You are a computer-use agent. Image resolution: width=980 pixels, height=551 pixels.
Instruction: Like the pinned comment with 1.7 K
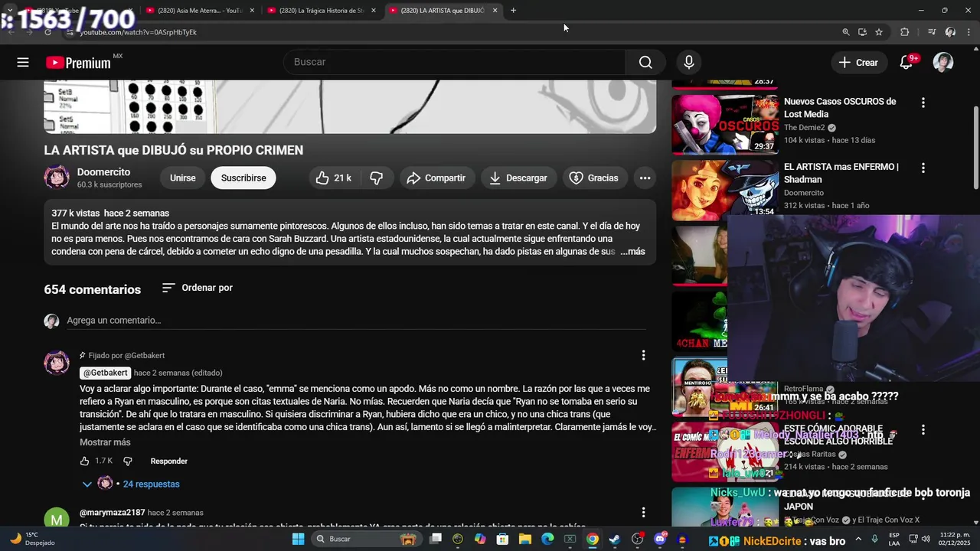pyautogui.click(x=85, y=461)
